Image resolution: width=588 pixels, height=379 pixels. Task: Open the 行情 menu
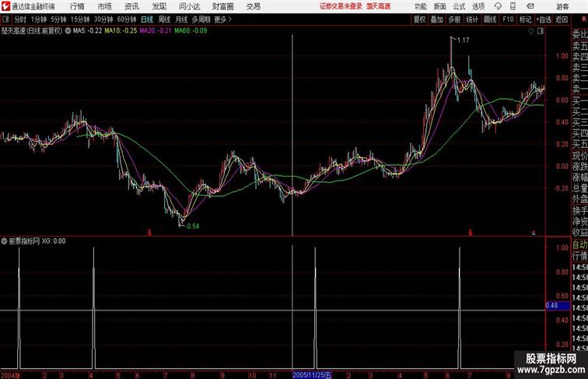[77, 6]
